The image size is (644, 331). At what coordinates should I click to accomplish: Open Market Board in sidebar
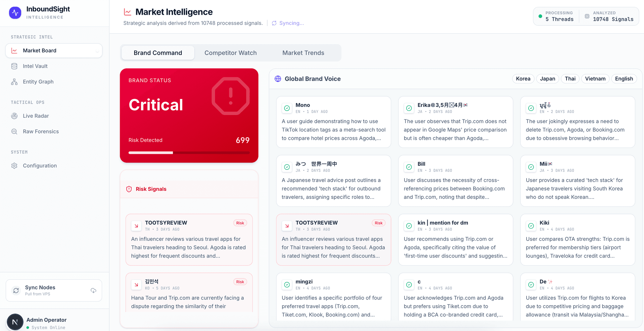tap(54, 51)
